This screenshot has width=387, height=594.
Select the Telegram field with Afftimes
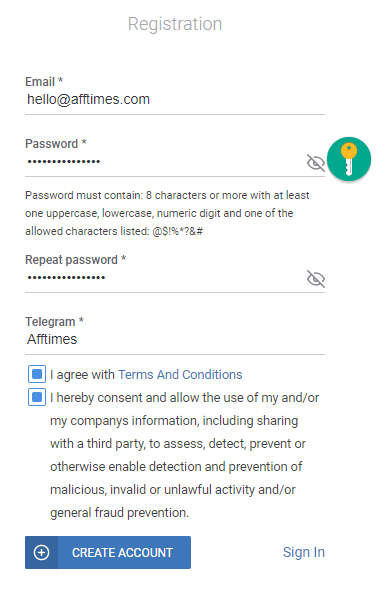pos(175,339)
